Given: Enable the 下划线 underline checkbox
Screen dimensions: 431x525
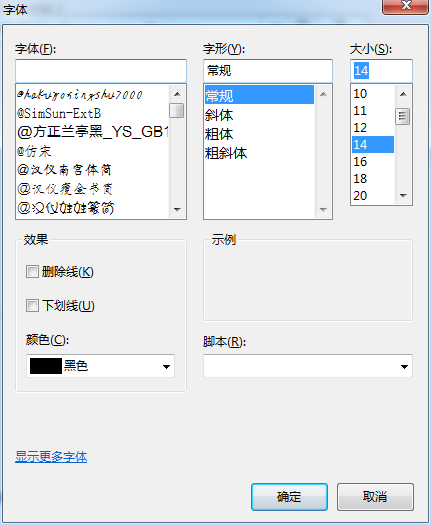Looking at the screenshot, I should click(x=32, y=305).
